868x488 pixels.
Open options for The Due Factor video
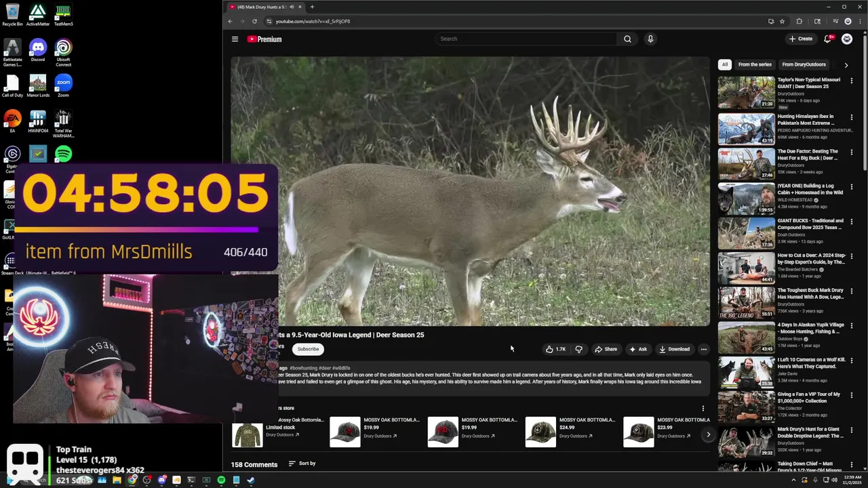coord(852,152)
